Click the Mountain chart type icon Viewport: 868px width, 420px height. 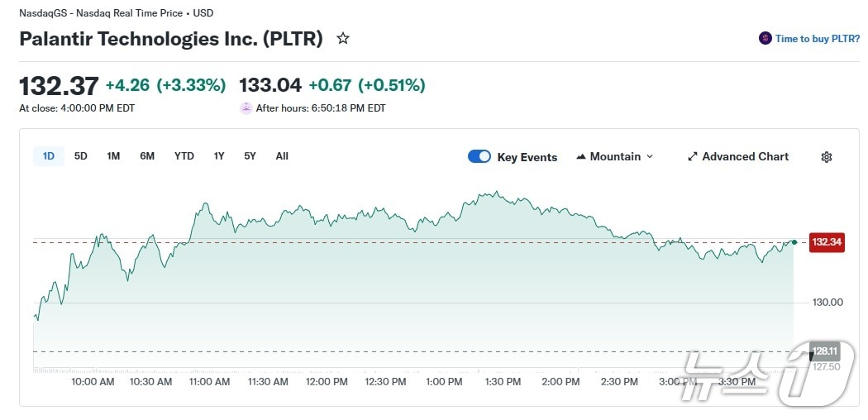tap(581, 157)
